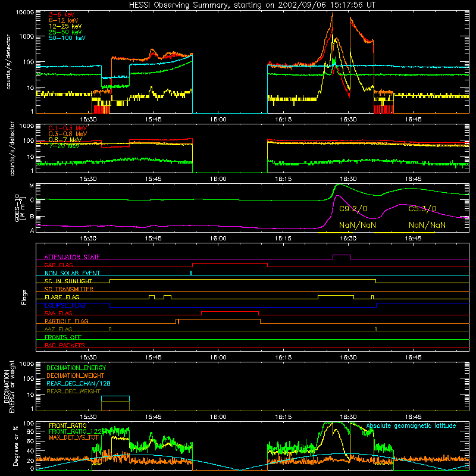476x476 pixels.
Task: Click NaN/NaN label under C9.2 flare
Action: pyautogui.click(x=358, y=226)
